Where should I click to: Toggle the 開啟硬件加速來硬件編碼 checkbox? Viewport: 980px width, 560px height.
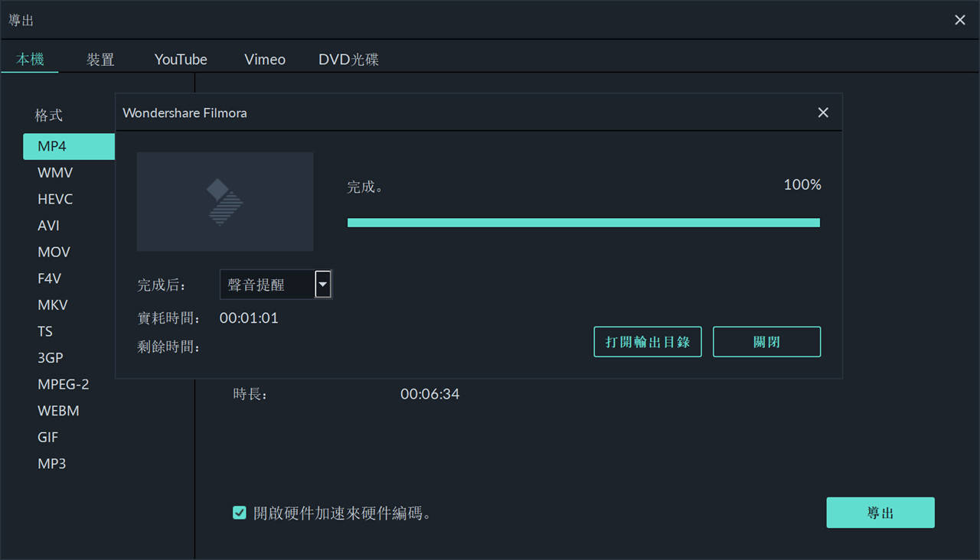point(240,513)
